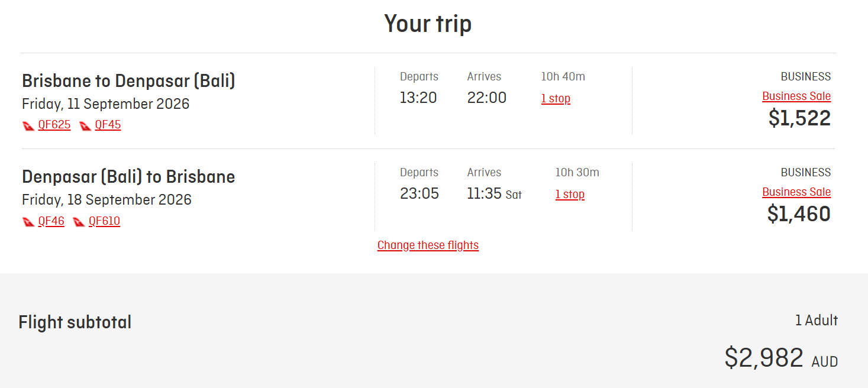Expand the 1 stop details for outbound flight

[x=555, y=99]
